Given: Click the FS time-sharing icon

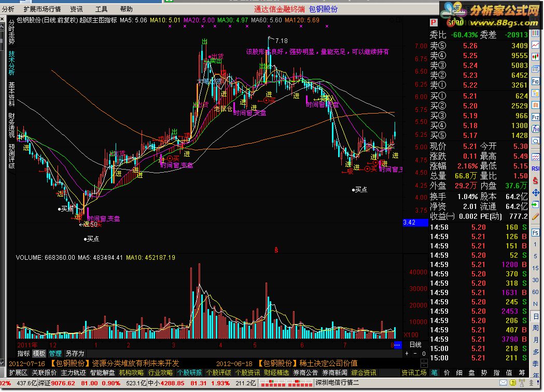Looking at the screenshot, I should [x=535, y=232].
